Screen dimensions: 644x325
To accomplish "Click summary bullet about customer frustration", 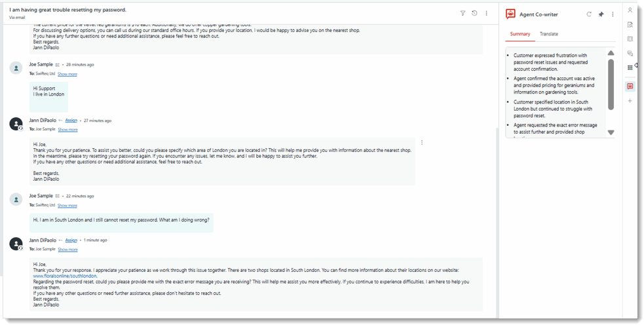I will click(x=552, y=62).
